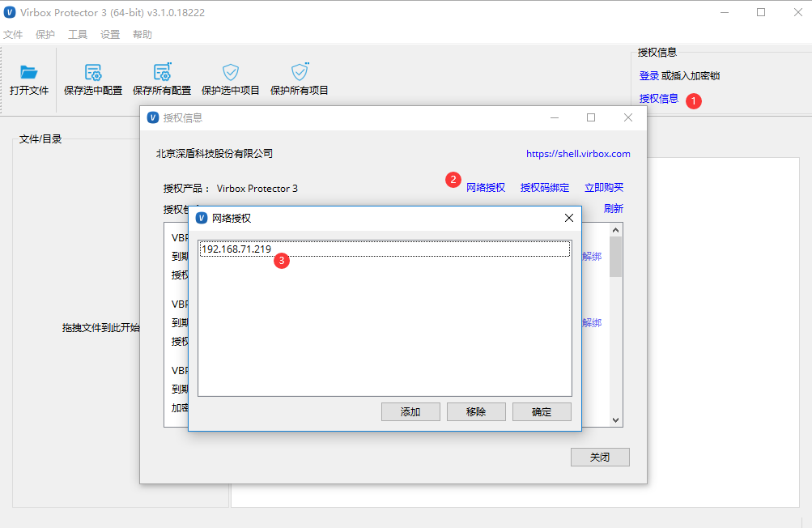
Task: Close the main Virbox Protector window
Action: click(798, 12)
